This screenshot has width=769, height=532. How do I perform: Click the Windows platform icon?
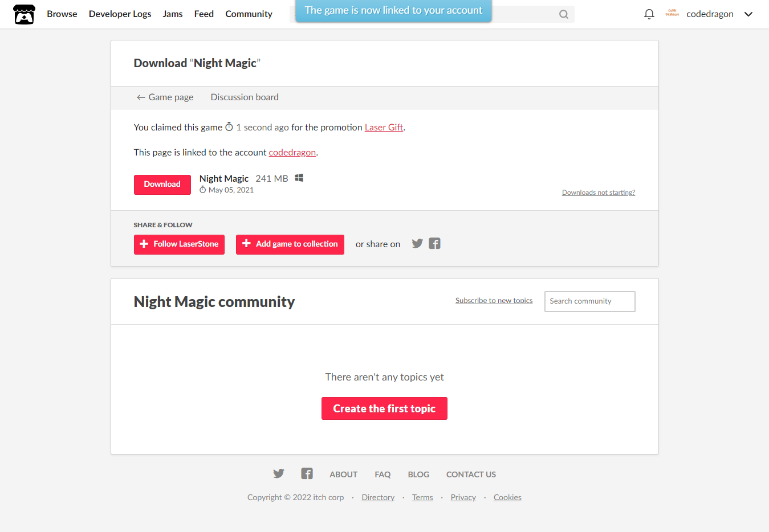click(x=299, y=178)
